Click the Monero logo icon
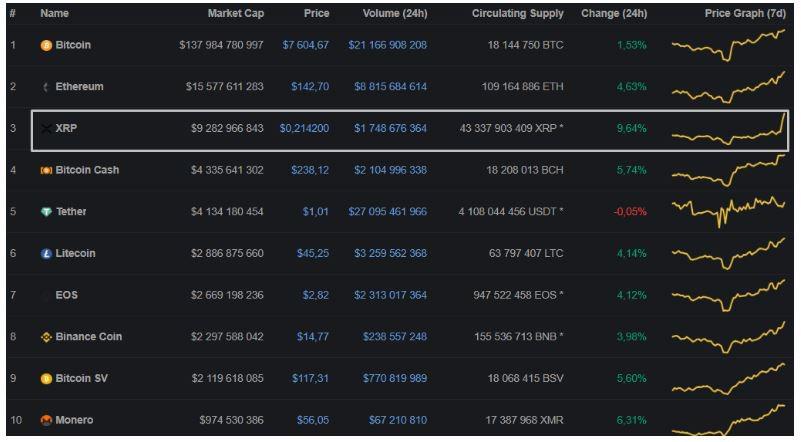This screenshot has width=801, height=442. [46, 421]
